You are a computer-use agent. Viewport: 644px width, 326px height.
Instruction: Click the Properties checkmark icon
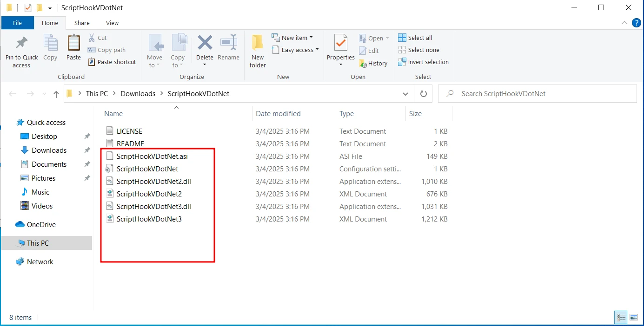point(341,43)
